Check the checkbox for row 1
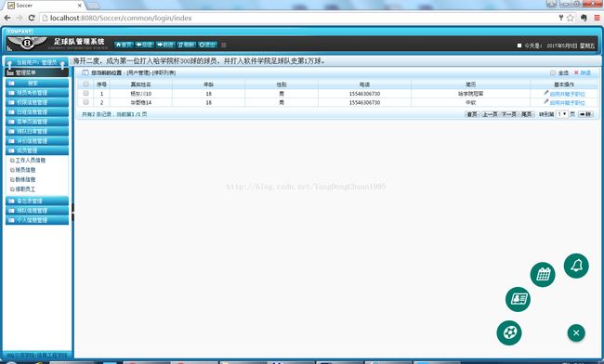 [x=85, y=93]
